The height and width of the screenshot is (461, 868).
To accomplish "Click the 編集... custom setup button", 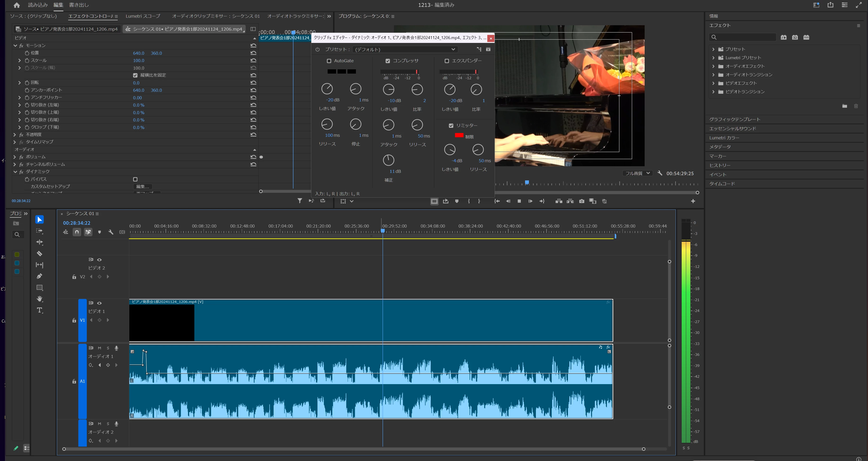I will coord(142,186).
